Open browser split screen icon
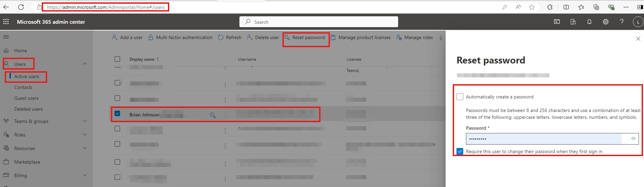 tap(566, 7)
